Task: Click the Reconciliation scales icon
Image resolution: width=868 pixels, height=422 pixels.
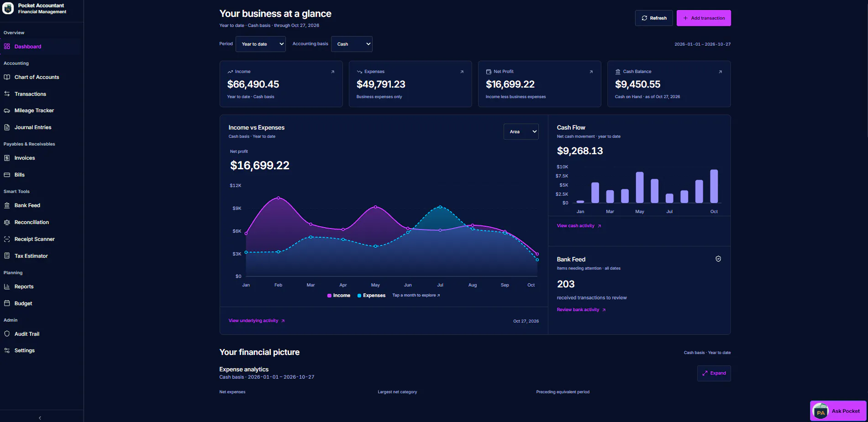Action: coord(7,222)
